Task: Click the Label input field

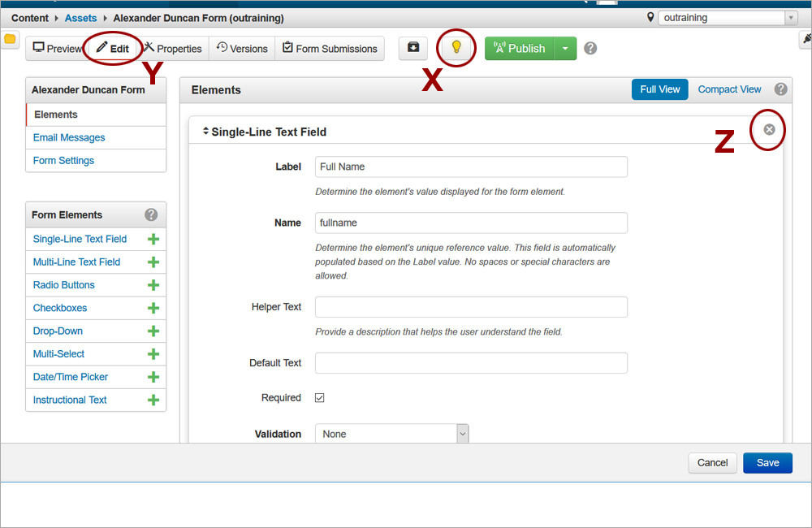Action: coord(471,167)
